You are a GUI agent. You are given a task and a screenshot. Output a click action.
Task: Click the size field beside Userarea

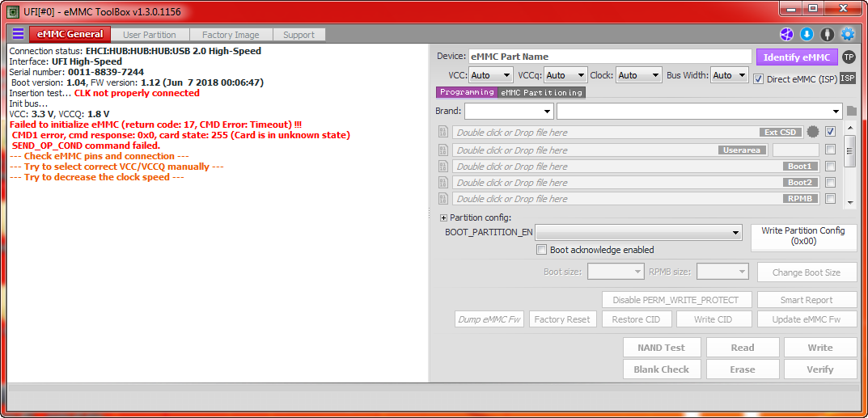coord(795,150)
